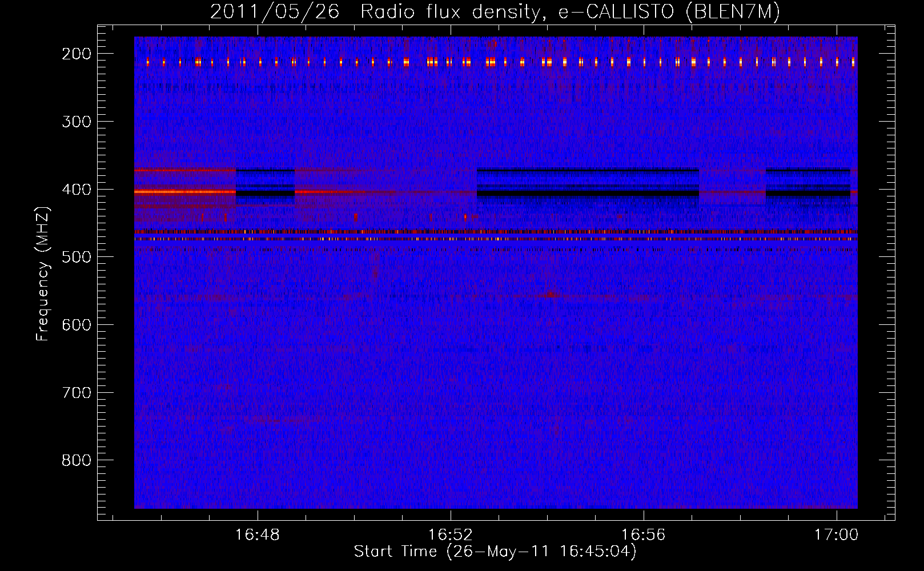Click the "Frequency (MHZ)" axis label
Viewport: 924px width, 571px height.
(43, 274)
